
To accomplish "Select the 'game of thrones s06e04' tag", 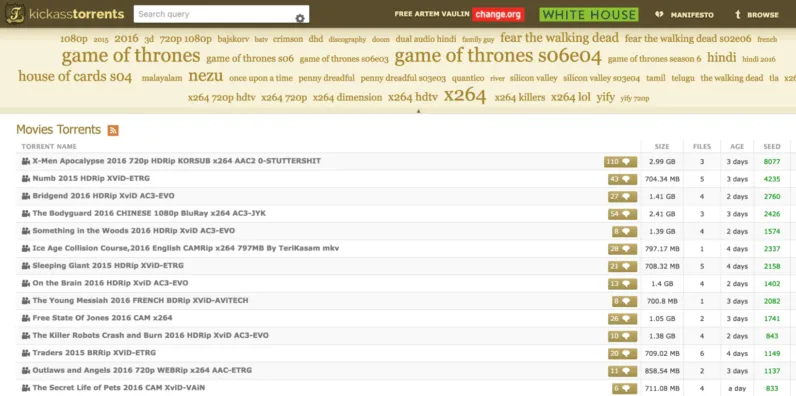I will (498, 56).
